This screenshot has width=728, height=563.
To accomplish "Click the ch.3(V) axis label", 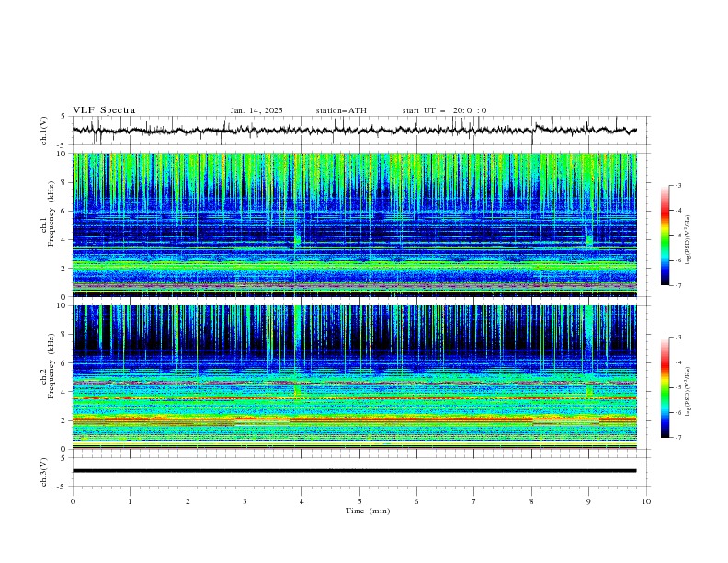I will pos(44,472).
